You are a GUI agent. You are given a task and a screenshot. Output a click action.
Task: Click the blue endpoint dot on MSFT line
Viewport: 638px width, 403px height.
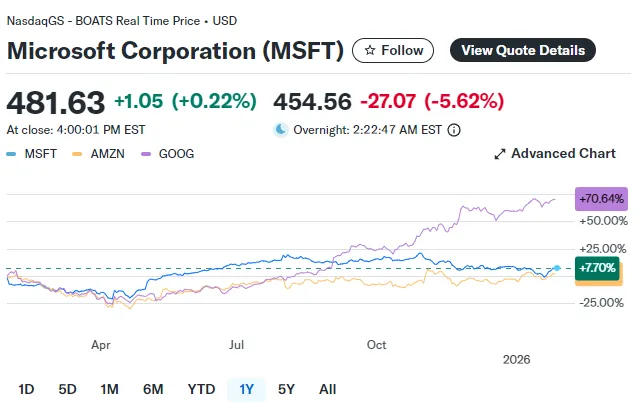[x=557, y=268]
